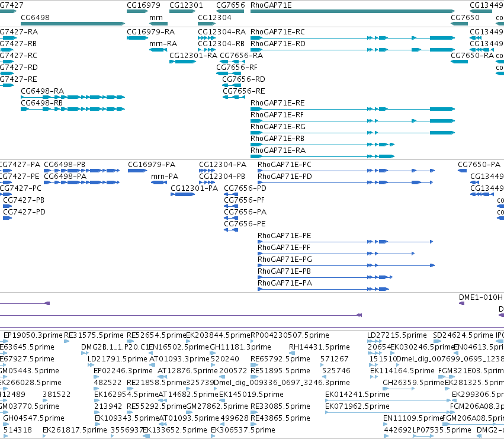Click EST EK071962.5prime

click(358, 406)
